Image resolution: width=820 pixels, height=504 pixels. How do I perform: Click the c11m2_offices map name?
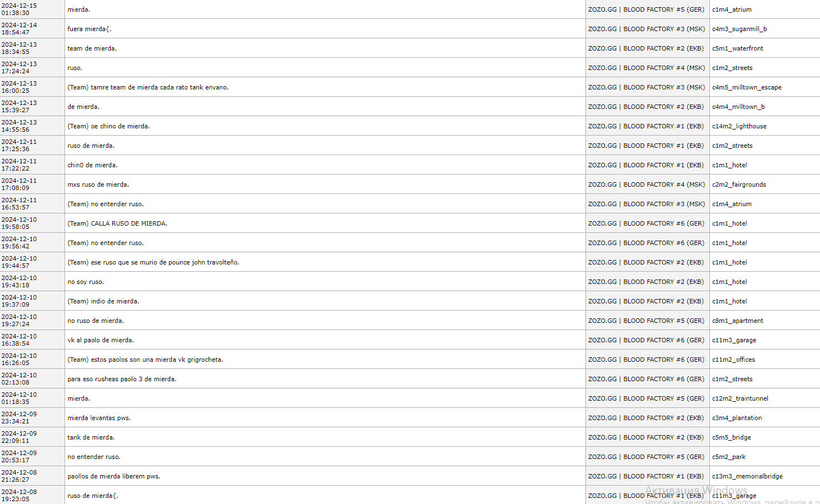[x=733, y=360]
